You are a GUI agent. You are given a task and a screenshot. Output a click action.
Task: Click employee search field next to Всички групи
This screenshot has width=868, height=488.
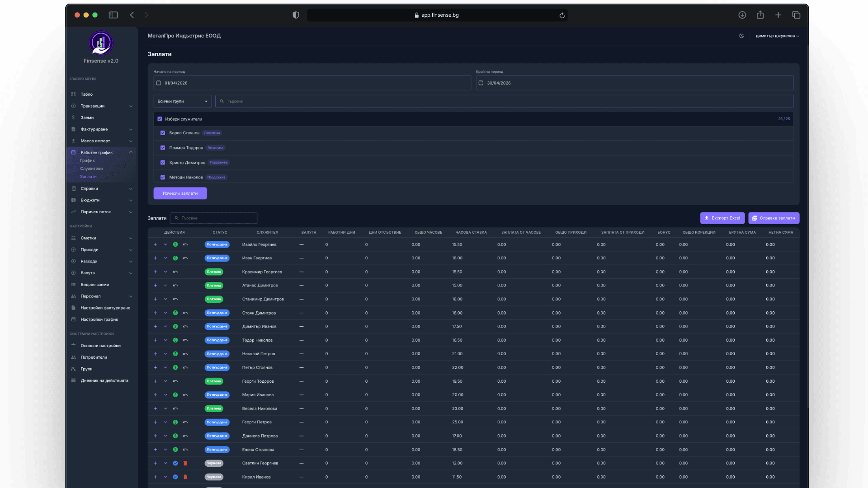click(x=504, y=101)
